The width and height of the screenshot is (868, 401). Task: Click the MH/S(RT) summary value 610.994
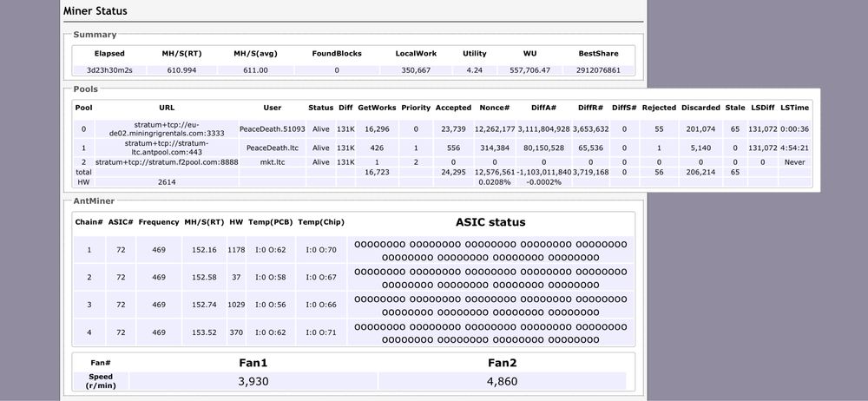tap(181, 70)
